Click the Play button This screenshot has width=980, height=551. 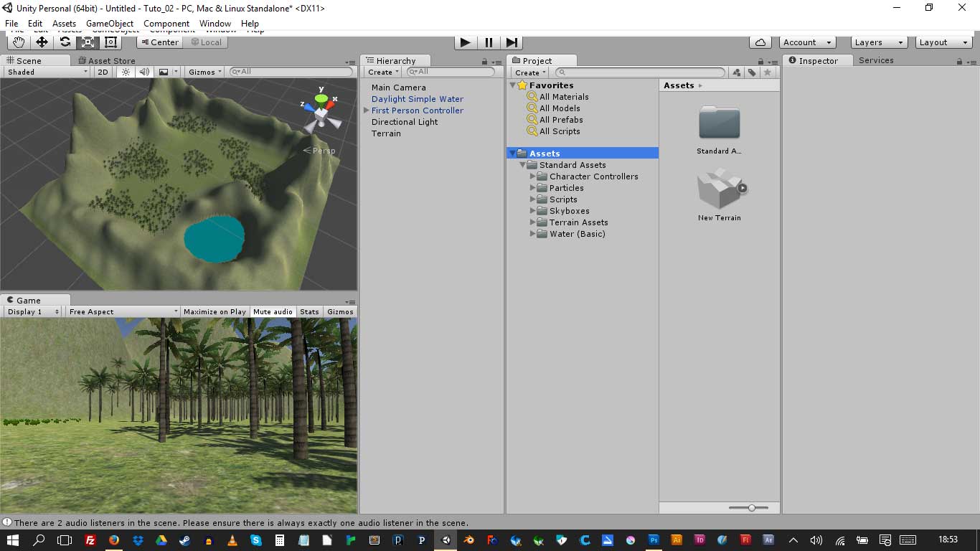(x=465, y=42)
